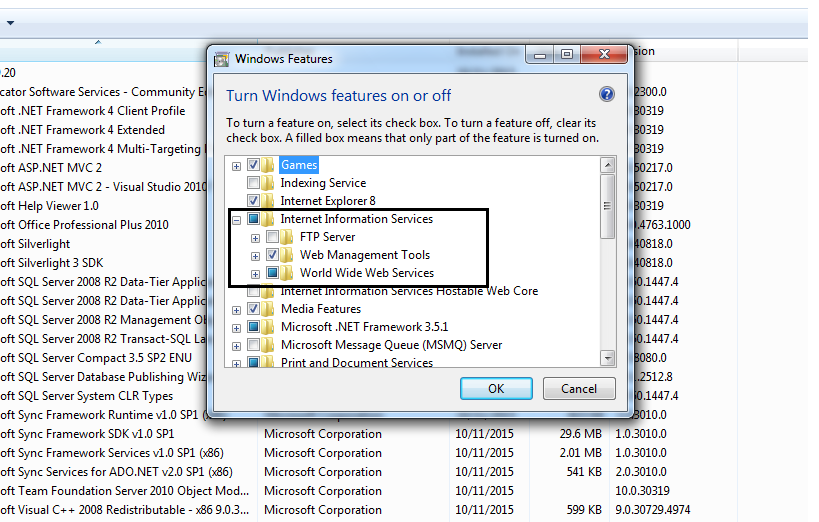Open the toolbar dropdown arrow in background window
819x522 pixels.
click(10, 23)
